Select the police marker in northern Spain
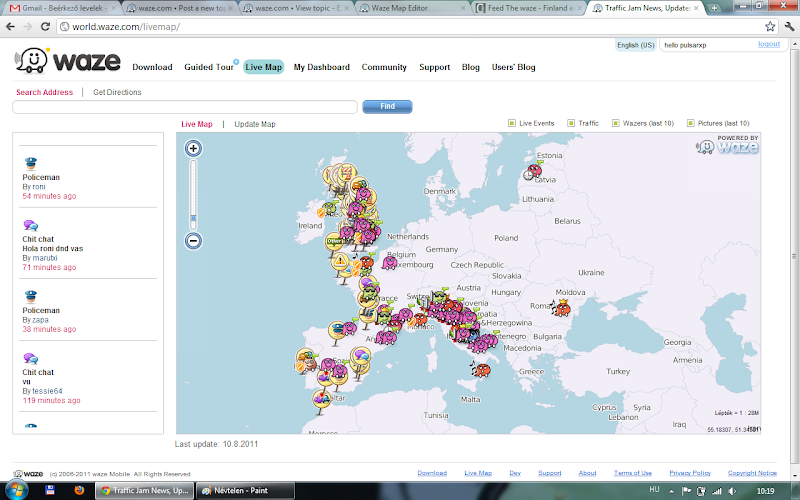 click(x=337, y=329)
